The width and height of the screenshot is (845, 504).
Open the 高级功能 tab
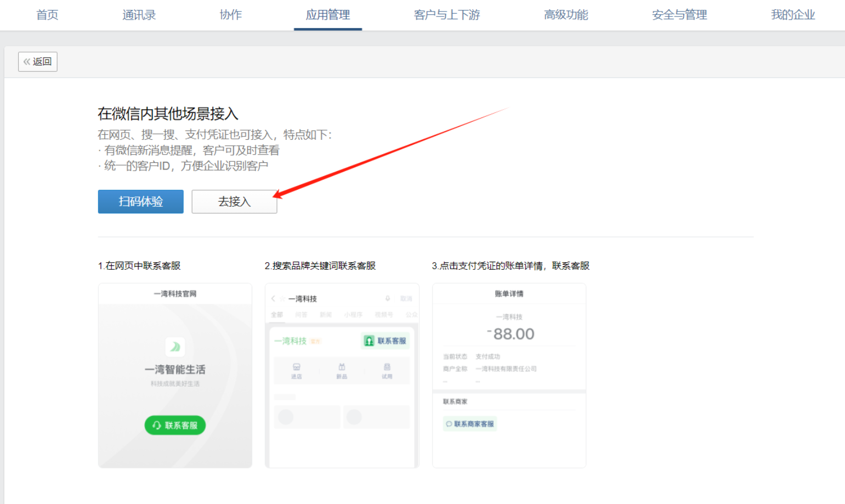[565, 15]
